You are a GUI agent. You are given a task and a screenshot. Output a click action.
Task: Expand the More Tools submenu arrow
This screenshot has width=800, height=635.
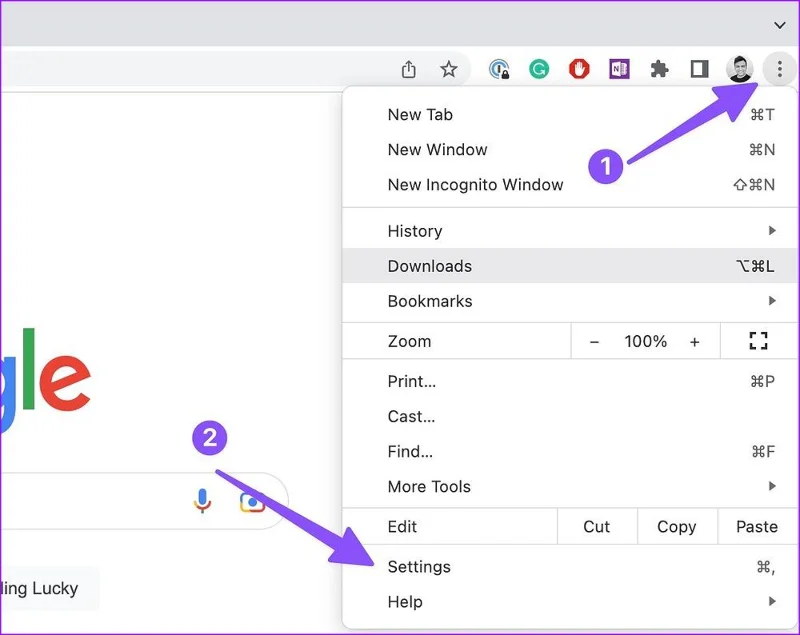(772, 486)
